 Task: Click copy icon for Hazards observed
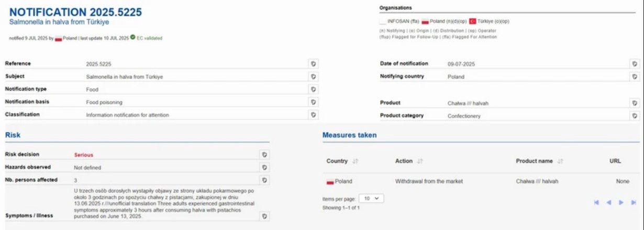click(x=264, y=167)
